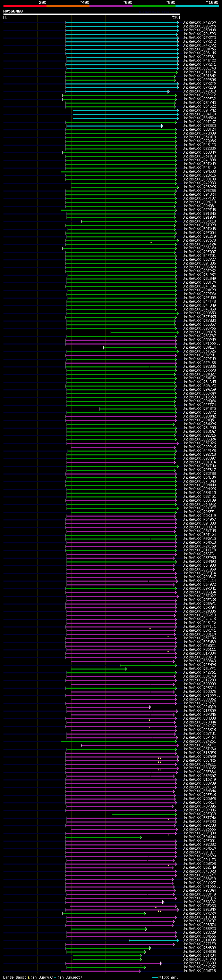Viewport: 222px width, 980px height.
Task: Open hit UniRef100_Q5DNA8
Action: pos(199,30)
